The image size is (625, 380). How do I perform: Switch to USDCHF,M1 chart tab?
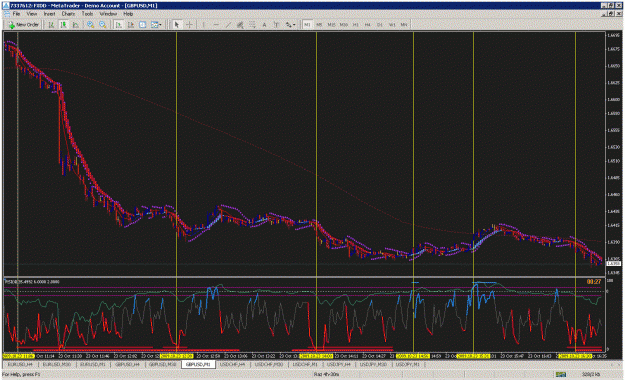(x=305, y=364)
